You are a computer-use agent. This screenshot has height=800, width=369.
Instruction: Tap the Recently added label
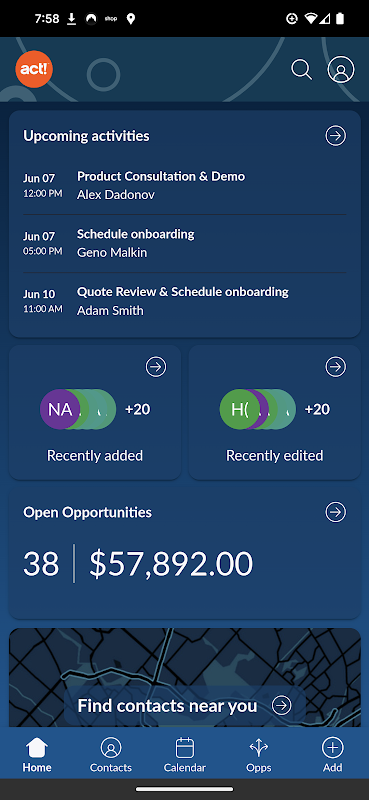[95, 456]
